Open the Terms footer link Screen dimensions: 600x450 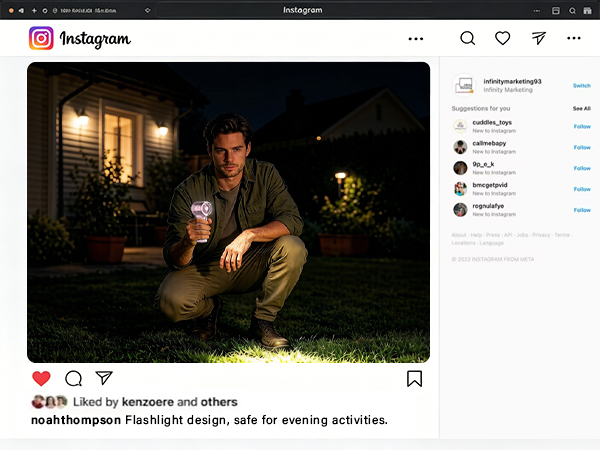(562, 235)
